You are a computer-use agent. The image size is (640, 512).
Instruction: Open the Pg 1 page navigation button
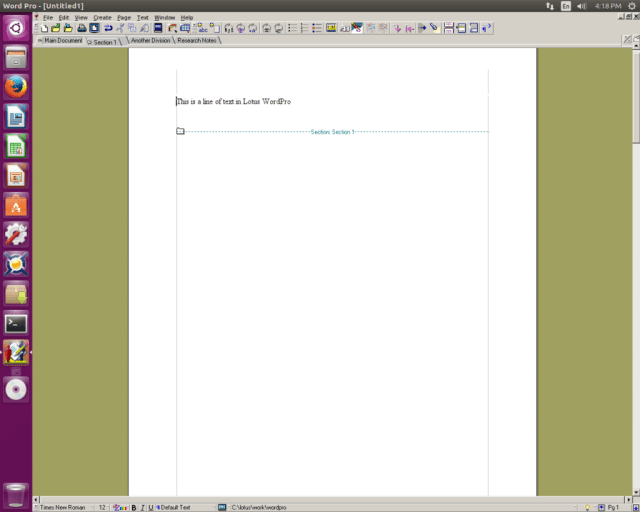[x=613, y=508]
